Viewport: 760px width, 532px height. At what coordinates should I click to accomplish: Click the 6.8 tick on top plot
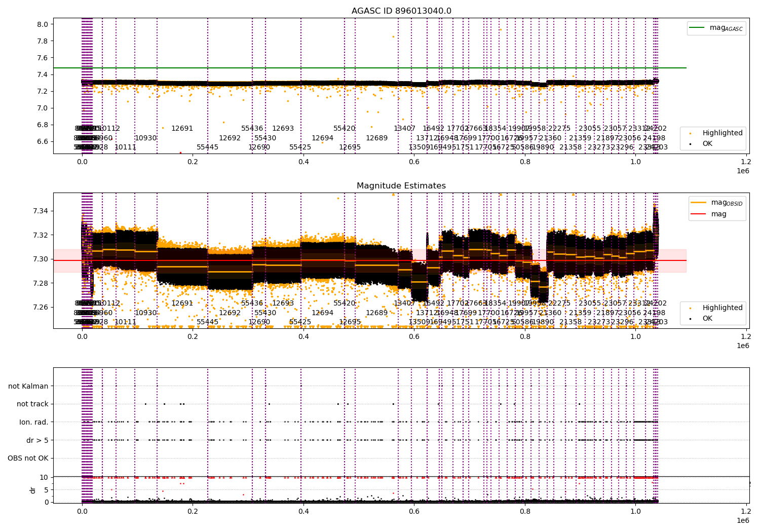43,125
